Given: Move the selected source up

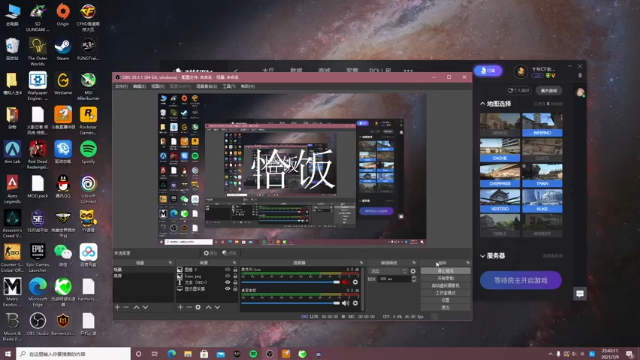Looking at the screenshot, I should tap(209, 307).
